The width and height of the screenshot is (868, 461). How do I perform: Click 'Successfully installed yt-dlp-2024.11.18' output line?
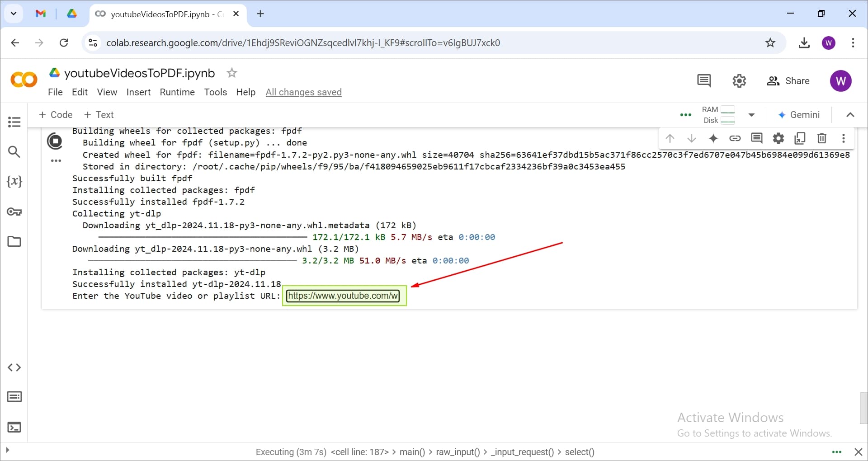177,284
